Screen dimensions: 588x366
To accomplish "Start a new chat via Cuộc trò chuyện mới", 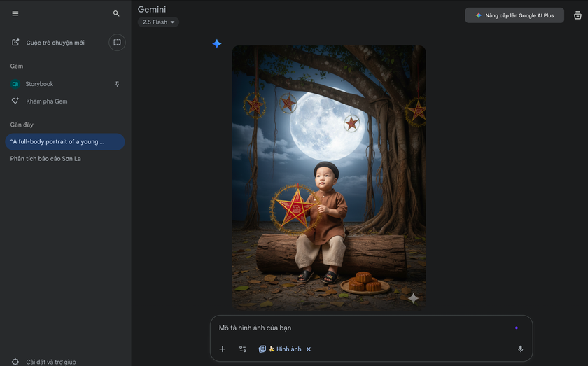I will 55,43.
